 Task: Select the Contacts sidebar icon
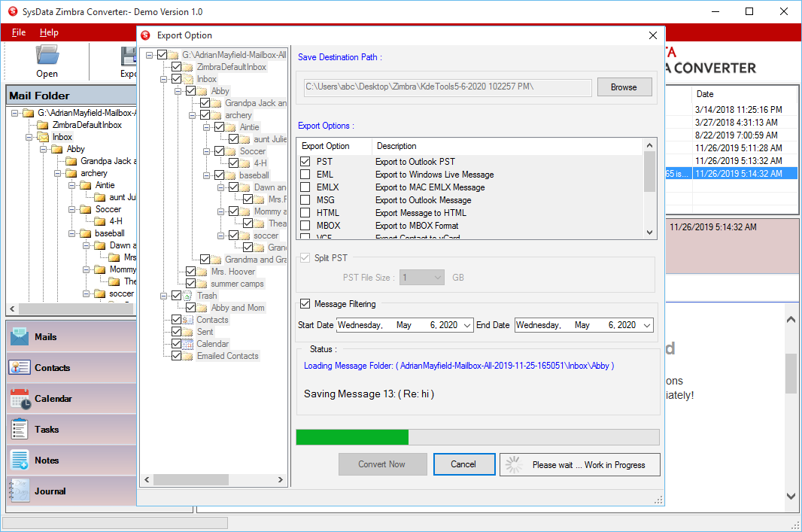pyautogui.click(x=20, y=367)
